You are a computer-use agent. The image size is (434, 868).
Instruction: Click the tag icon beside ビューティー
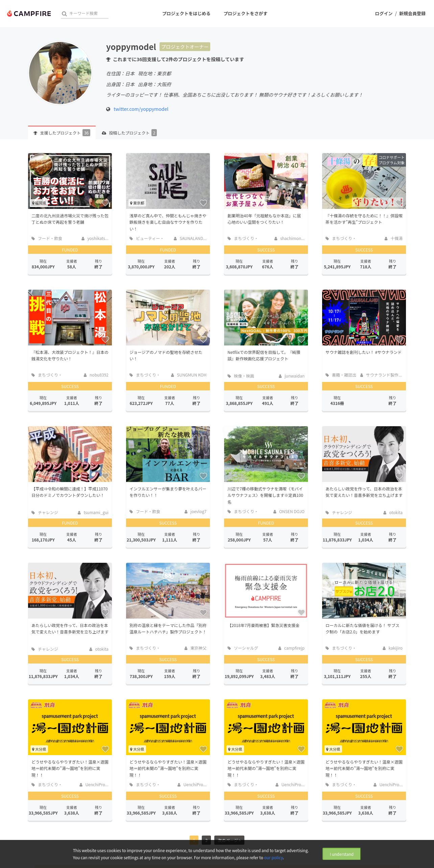pyautogui.click(x=131, y=239)
